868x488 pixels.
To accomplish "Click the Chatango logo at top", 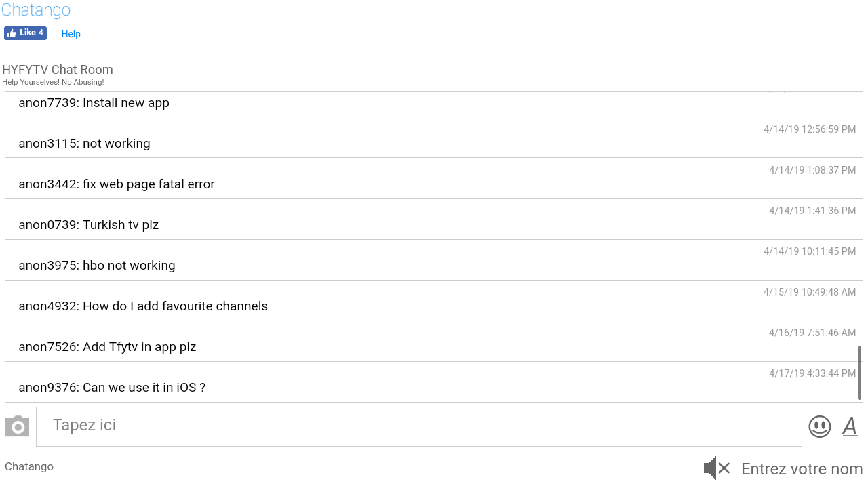I will click(36, 10).
